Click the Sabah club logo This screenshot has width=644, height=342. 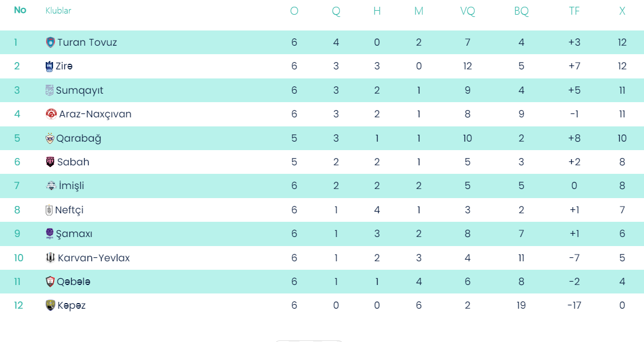[50, 162]
